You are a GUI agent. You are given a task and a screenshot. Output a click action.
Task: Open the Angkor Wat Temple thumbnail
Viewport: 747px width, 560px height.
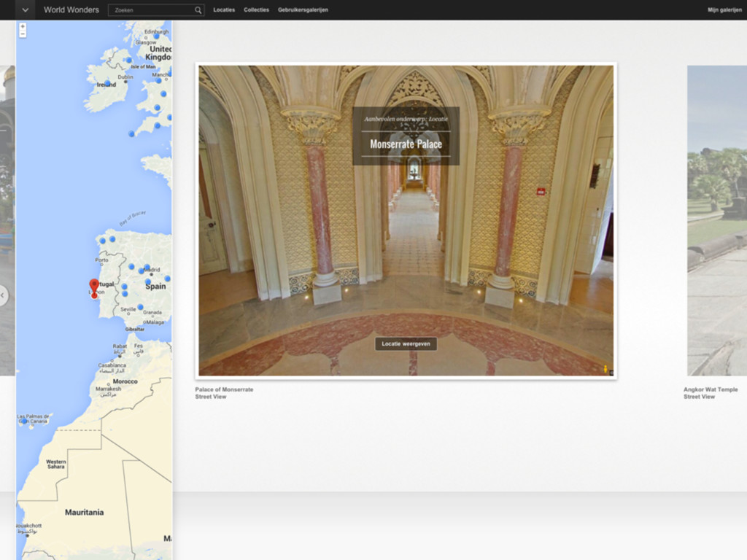click(x=716, y=220)
